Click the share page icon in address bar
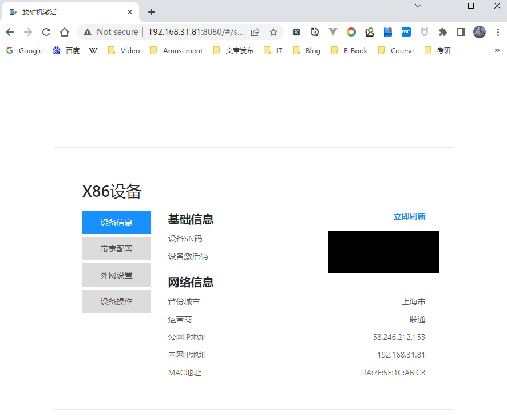This screenshot has height=420, width=507. [256, 32]
